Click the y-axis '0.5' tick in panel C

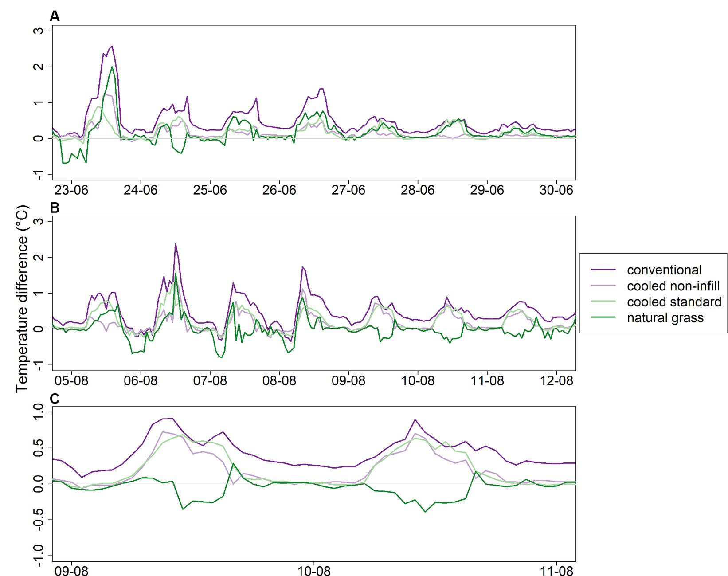coord(39,447)
